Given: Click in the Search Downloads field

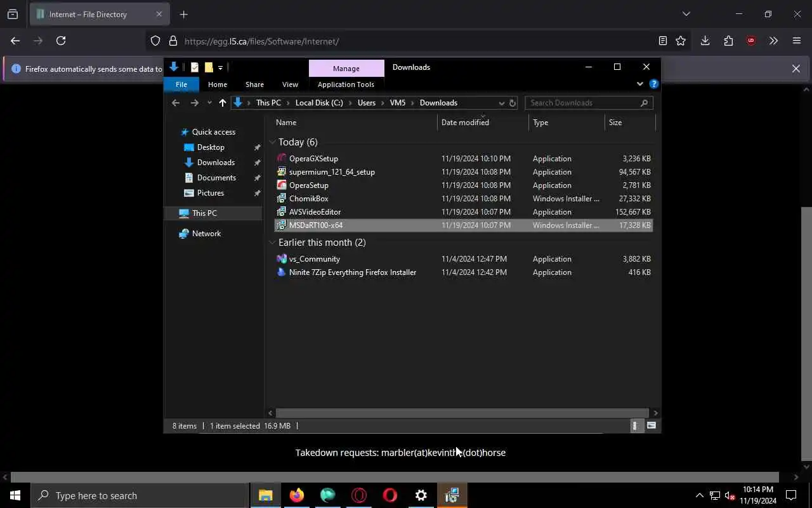Looking at the screenshot, I should pos(589,103).
